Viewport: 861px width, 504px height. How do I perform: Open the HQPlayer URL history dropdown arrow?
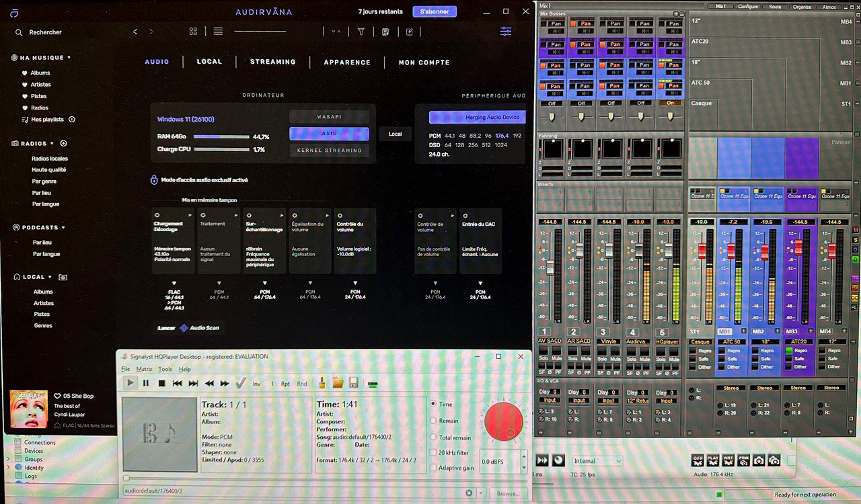481,493
